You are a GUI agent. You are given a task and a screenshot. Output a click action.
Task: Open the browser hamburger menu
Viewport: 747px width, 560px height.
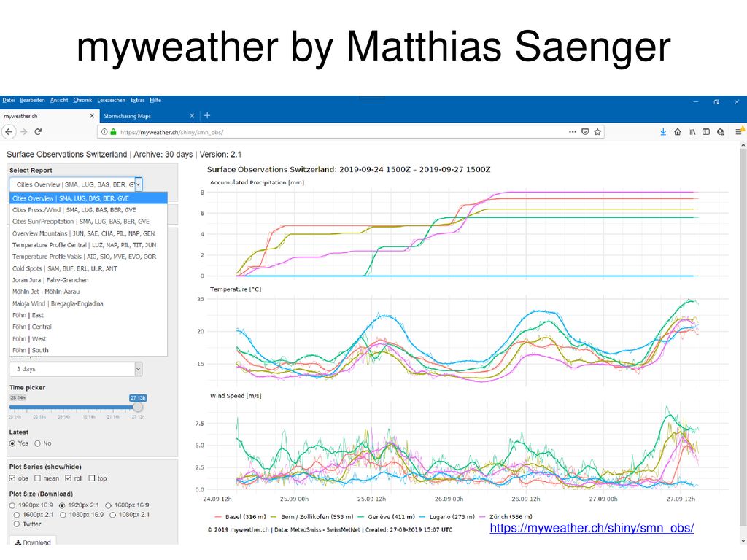(x=739, y=132)
